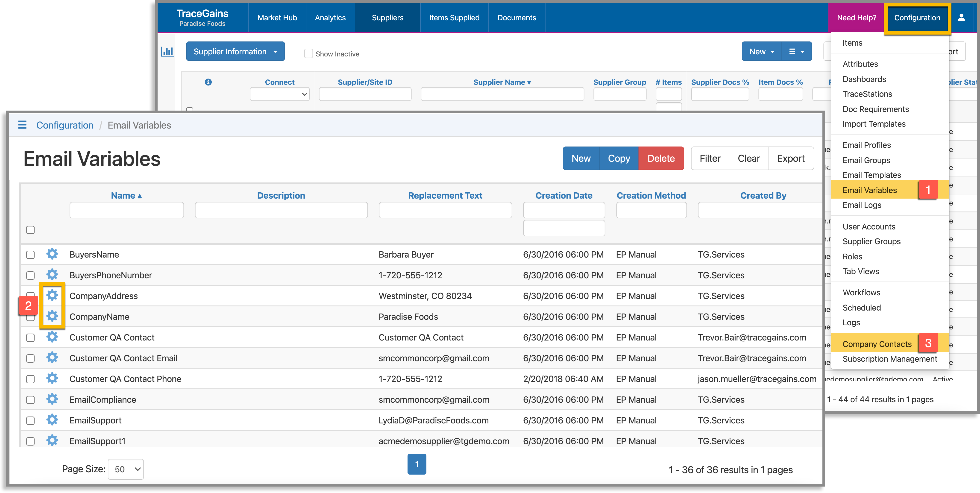This screenshot has width=980, height=493.
Task: Expand the Connect column dropdown
Action: 280,94
